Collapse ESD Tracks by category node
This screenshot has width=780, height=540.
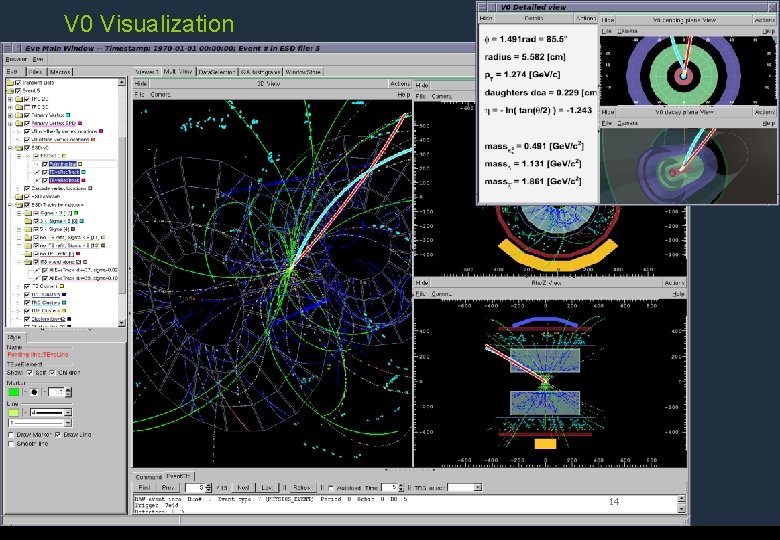click(10, 204)
